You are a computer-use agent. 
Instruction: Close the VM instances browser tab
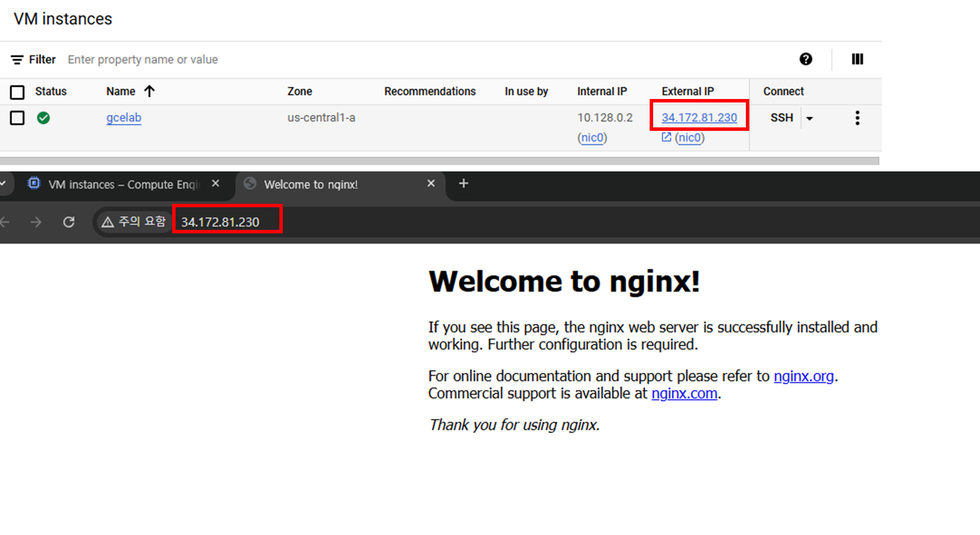coord(216,184)
